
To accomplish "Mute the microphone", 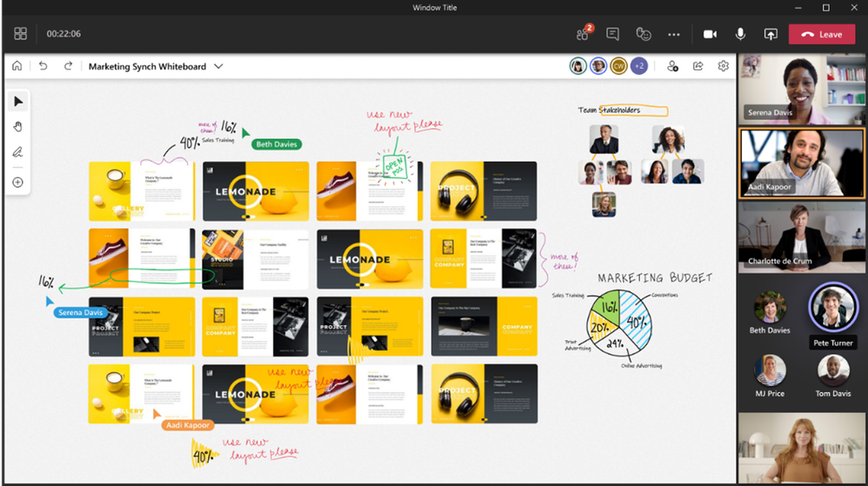I will pos(740,34).
